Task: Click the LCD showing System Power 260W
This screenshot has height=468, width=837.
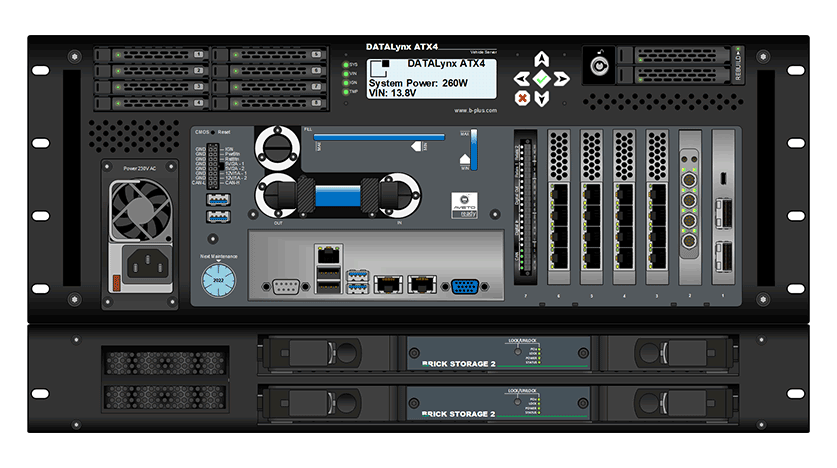Action: [x=431, y=78]
